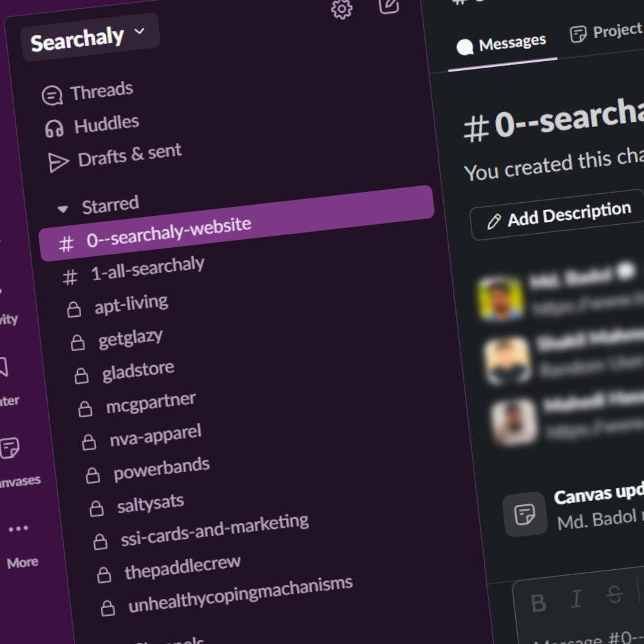644x644 pixels.
Task: Toggle italic formatting in message composer
Action: (x=576, y=600)
